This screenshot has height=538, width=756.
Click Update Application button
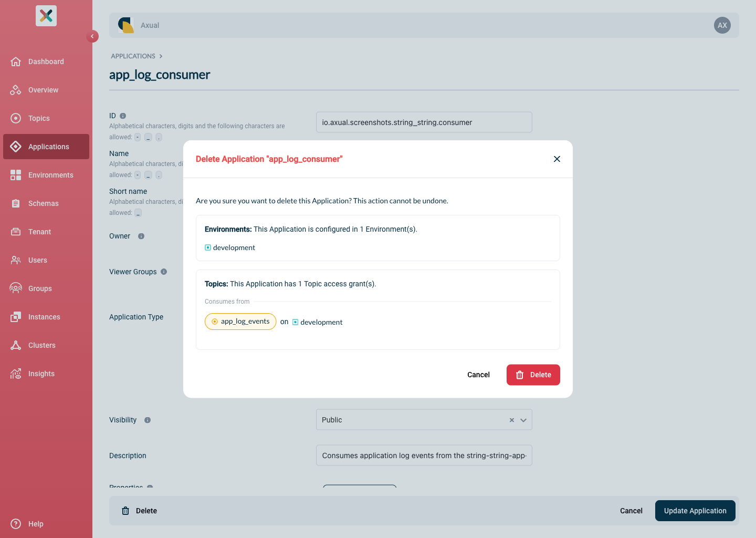tap(695, 511)
